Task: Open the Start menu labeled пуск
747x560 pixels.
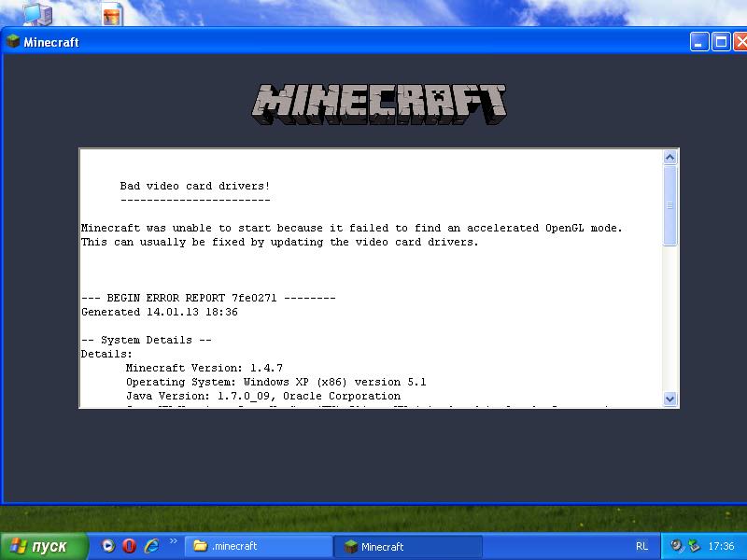Action: point(44,546)
